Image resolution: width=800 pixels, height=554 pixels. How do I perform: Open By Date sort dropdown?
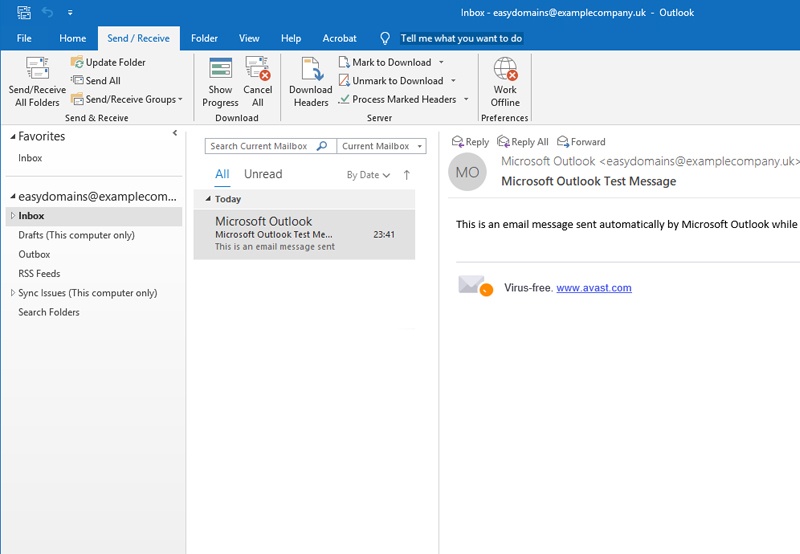368,175
